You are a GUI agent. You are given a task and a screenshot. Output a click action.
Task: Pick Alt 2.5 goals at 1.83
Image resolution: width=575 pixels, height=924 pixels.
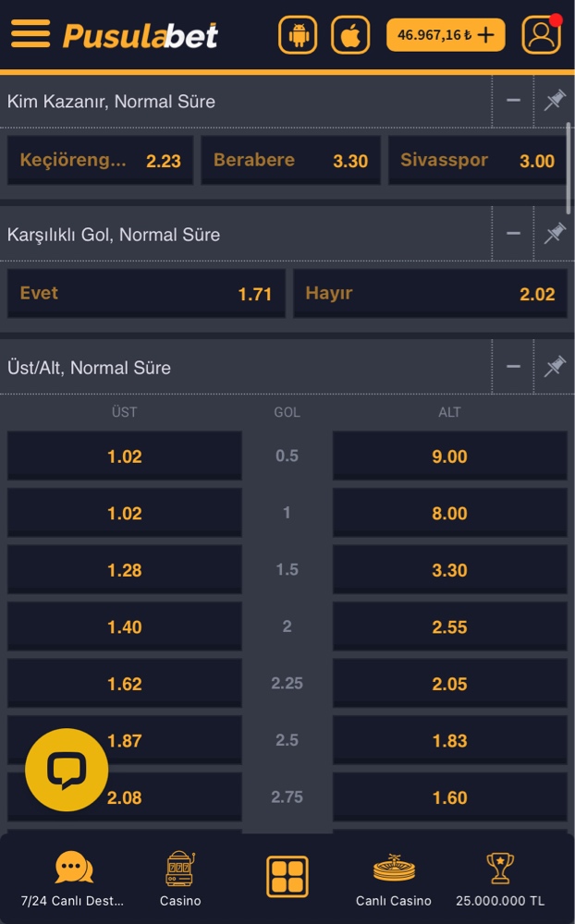click(x=449, y=740)
